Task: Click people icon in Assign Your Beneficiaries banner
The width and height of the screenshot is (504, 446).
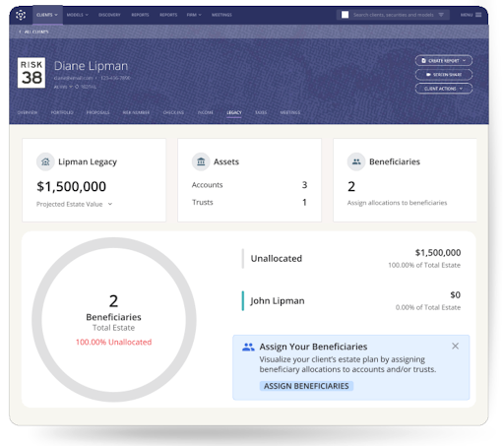Action: click(248, 347)
